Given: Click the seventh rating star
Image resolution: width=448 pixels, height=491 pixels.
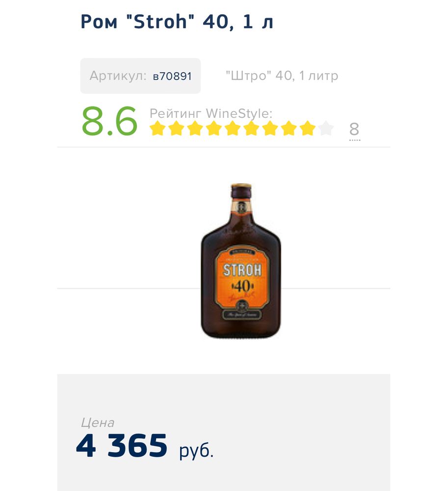Looking at the screenshot, I should [269, 129].
